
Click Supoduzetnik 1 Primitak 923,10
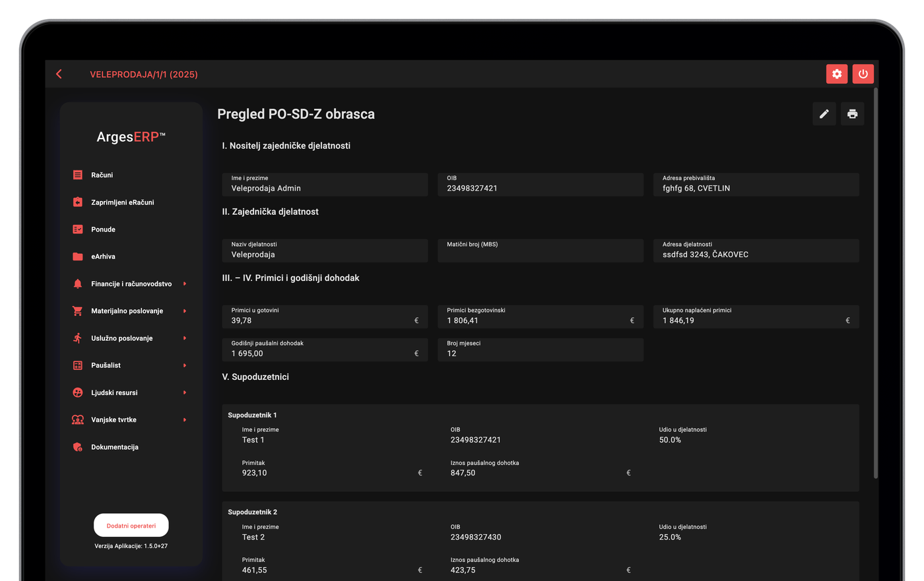click(255, 473)
